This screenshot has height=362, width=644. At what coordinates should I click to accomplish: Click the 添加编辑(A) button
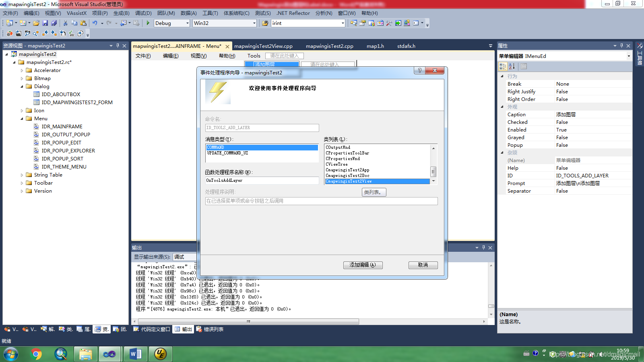363,265
